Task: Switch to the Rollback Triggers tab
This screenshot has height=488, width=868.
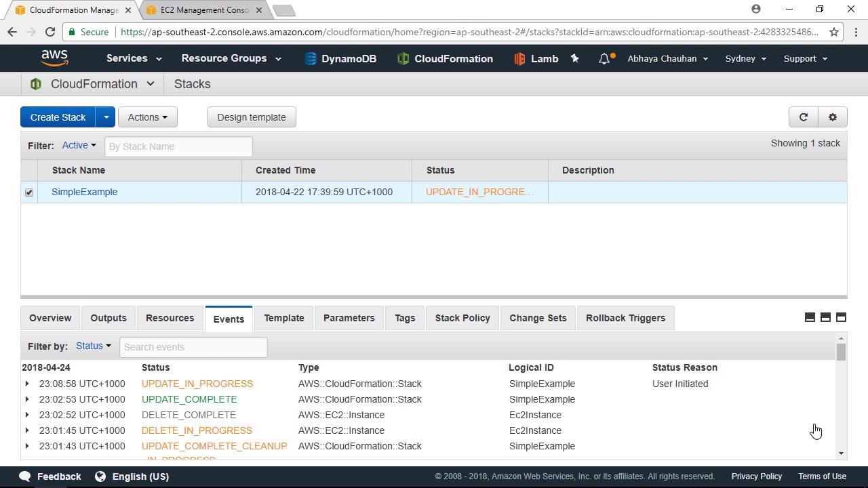Action: [x=625, y=318]
